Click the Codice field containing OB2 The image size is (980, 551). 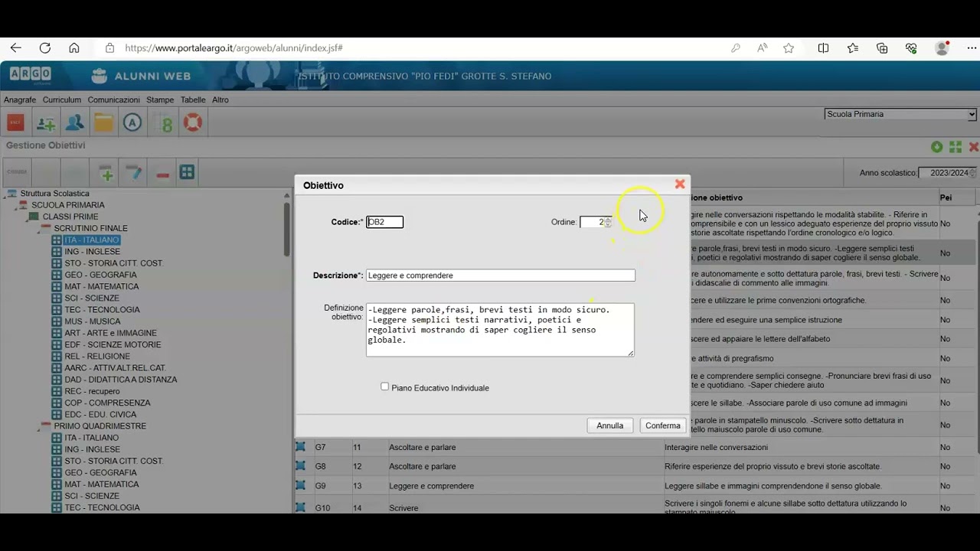(x=385, y=222)
